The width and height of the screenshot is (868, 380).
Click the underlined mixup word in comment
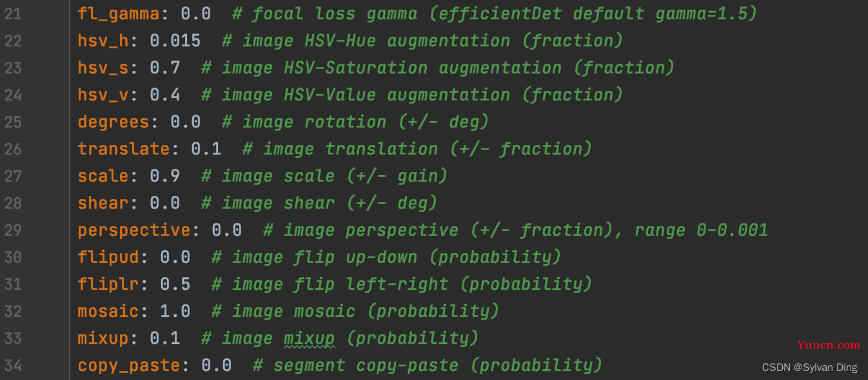pos(309,338)
